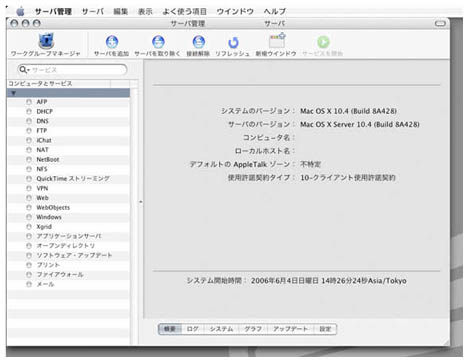
Task: Switch to the 設定 tab
Action: click(x=325, y=329)
